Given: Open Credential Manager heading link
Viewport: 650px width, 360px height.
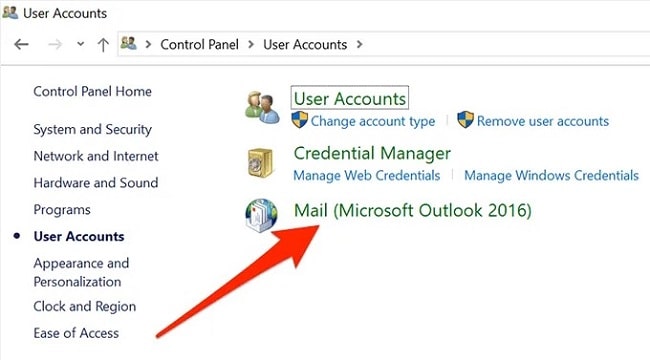Looking at the screenshot, I should coord(372,153).
